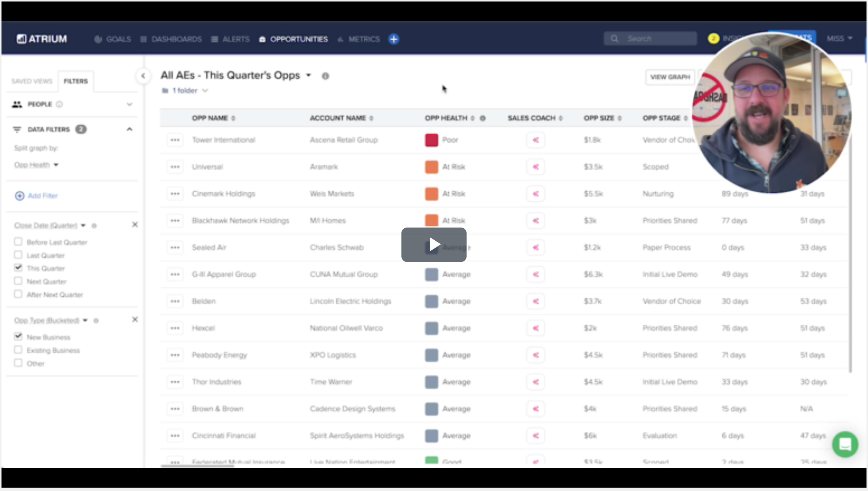
Task: Check After Next Quarter filter
Action: coord(18,294)
